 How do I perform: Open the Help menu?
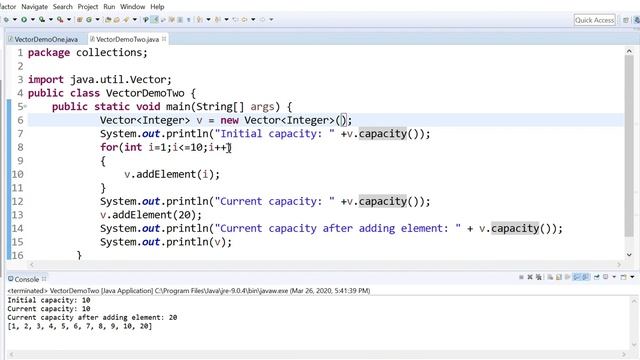coord(157,7)
